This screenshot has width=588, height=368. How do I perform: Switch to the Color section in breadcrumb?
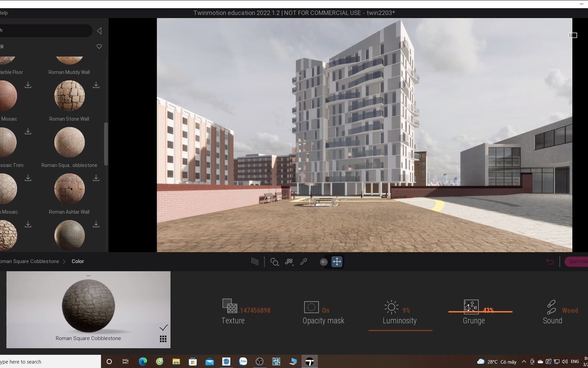click(x=78, y=261)
